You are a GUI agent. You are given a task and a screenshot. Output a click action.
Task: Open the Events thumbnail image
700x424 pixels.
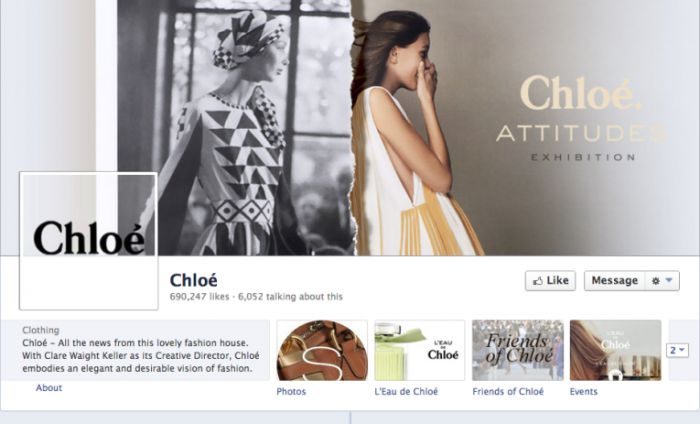click(x=615, y=350)
